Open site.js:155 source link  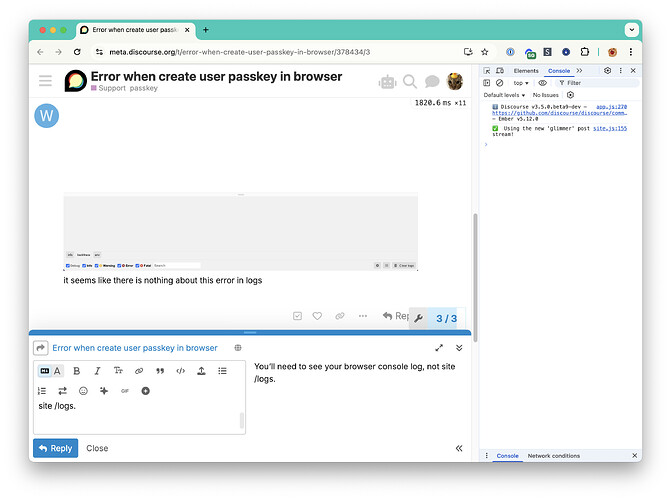[610, 128]
